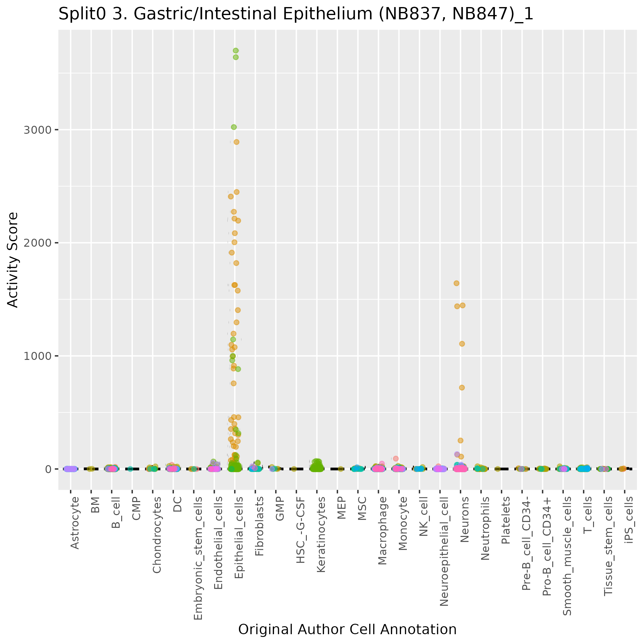Click the plot title text
Image resolution: width=644 pixels, height=644 pixels.
296,14
